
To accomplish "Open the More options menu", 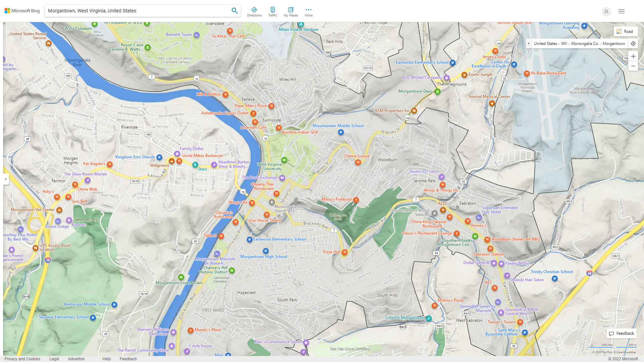I will point(308,12).
